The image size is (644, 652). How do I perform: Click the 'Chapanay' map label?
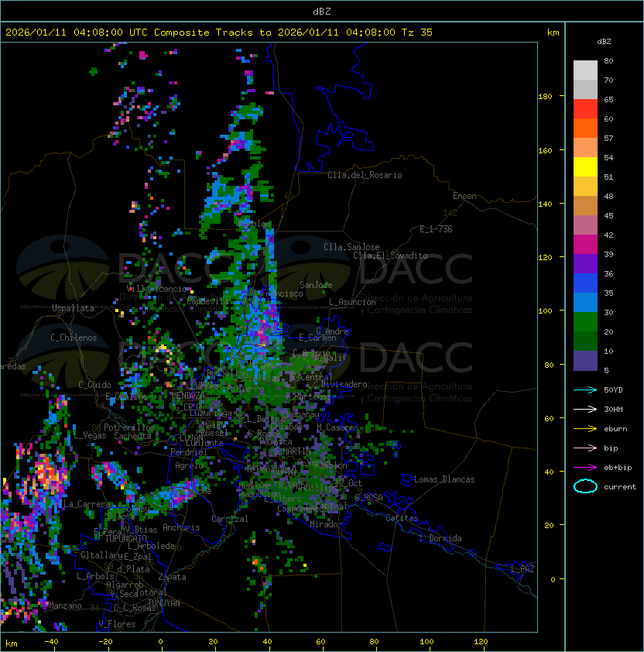click(300, 414)
